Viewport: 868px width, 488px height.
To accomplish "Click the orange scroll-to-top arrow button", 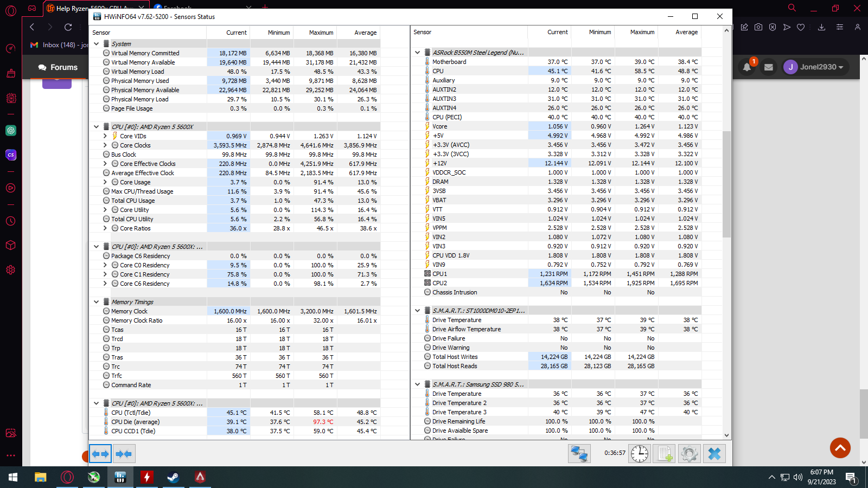I will coord(840,448).
